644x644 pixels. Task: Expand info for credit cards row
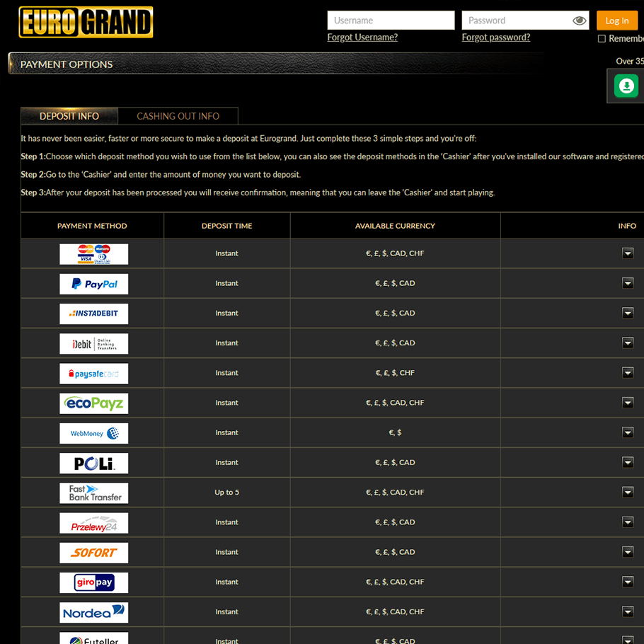[x=628, y=253]
